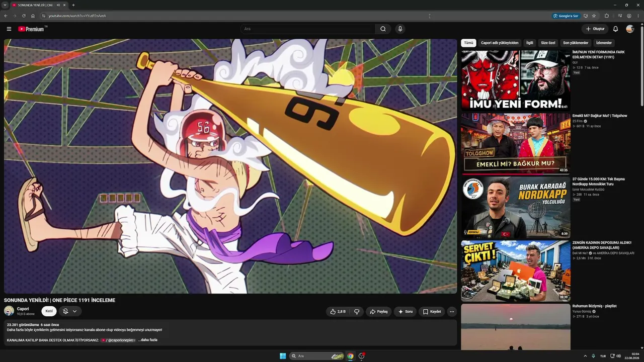Open the @caporionepiece link in description
The width and height of the screenshot is (644, 362).
(x=118, y=340)
